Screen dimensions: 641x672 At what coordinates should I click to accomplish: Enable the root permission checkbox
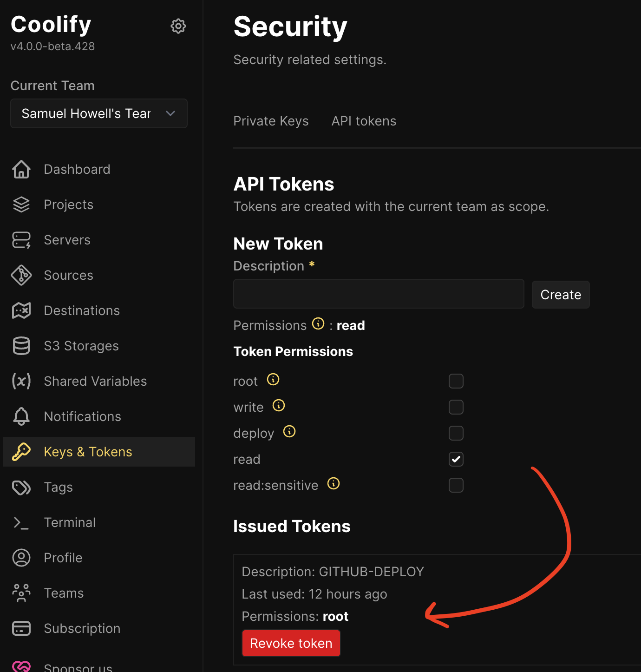click(x=456, y=381)
